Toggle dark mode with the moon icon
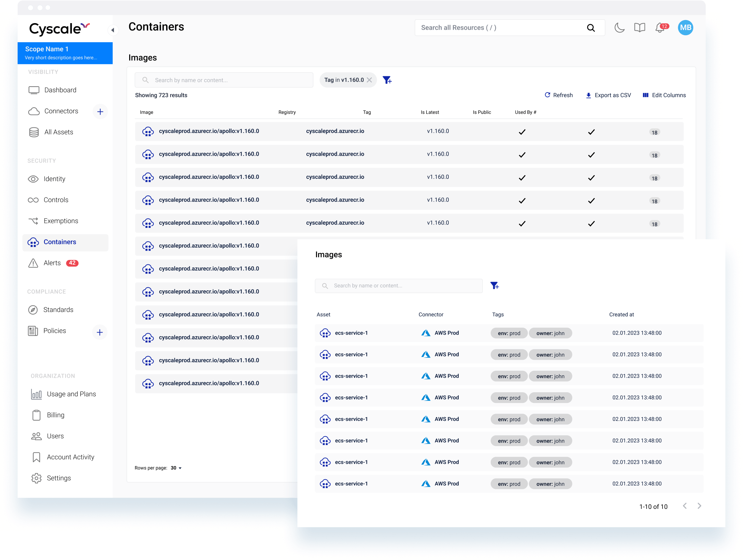 tap(619, 28)
